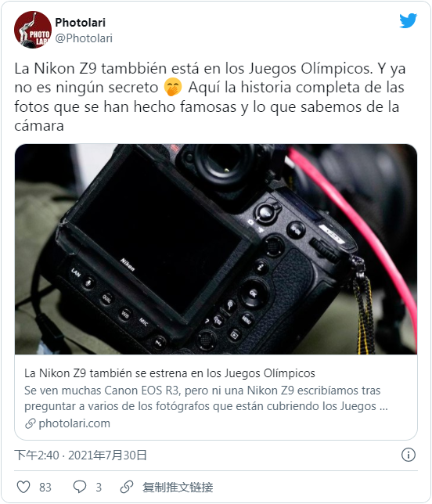This screenshot has width=432, height=504.
Task: Click chain icon beside photolari.com
Action: 31,423
